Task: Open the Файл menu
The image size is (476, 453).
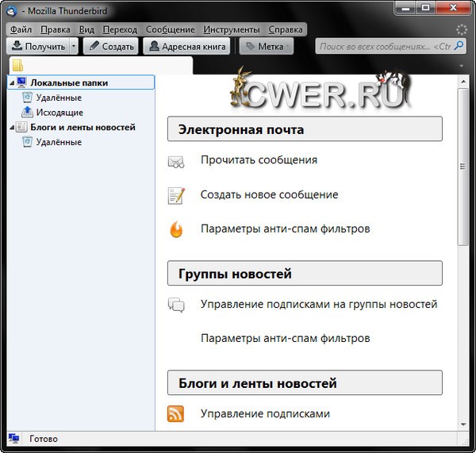Action: 21,29
